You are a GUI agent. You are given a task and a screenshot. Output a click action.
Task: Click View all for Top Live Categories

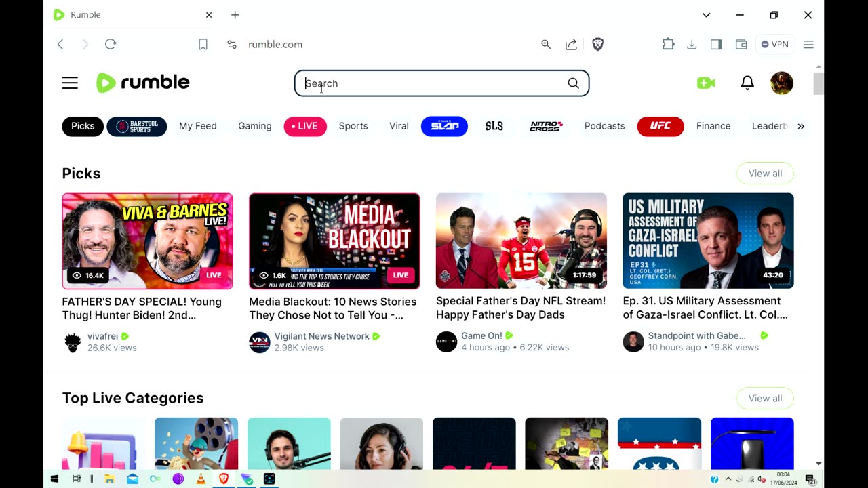coord(765,399)
